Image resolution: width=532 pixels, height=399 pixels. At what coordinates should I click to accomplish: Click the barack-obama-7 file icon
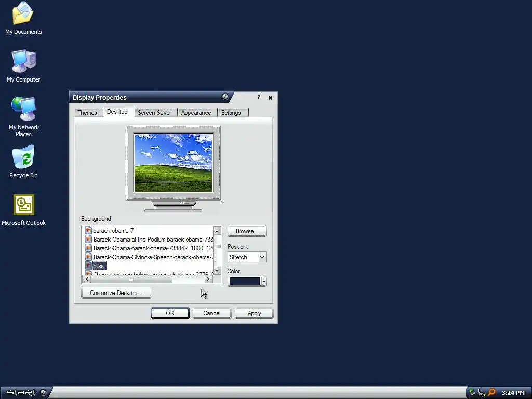coord(88,230)
